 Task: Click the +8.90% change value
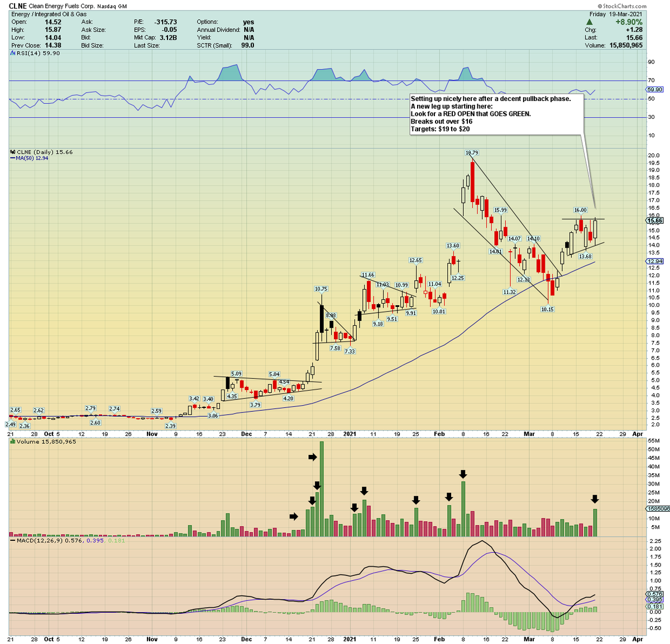tap(629, 22)
